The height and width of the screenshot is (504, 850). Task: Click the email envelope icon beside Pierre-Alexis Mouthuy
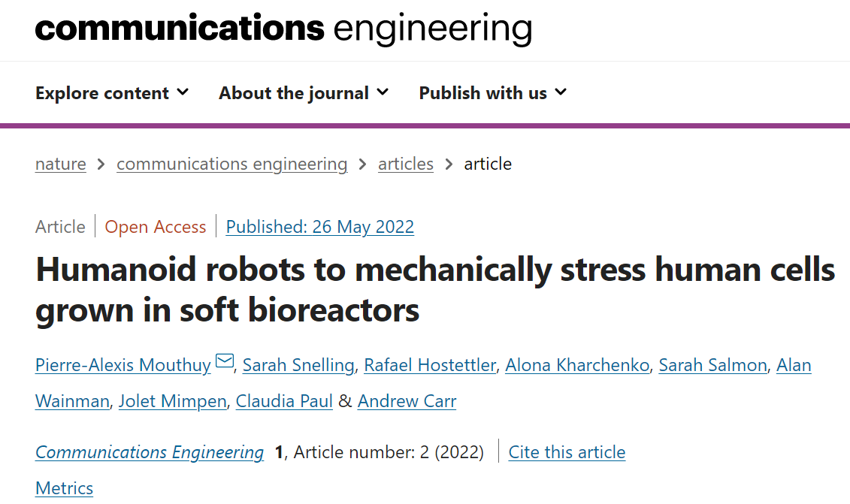tap(225, 361)
